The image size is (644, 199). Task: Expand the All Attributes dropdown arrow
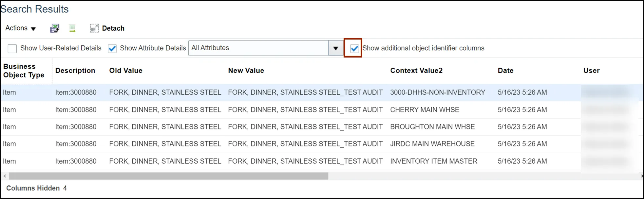tap(335, 48)
